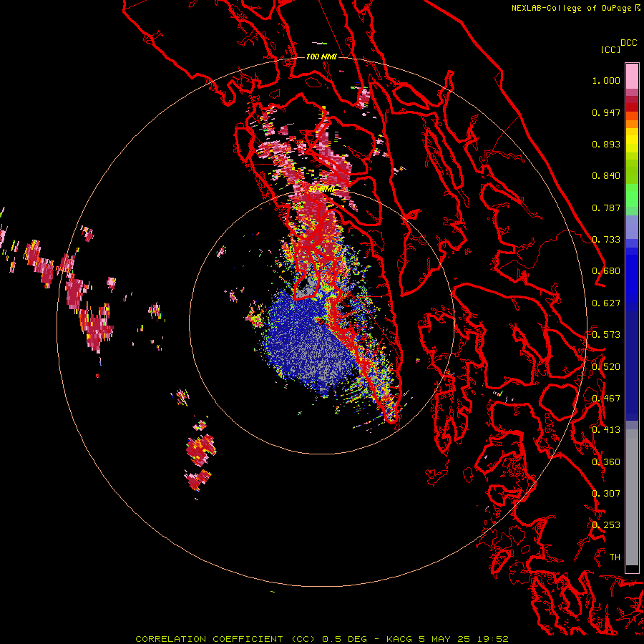Click the 0.680 scale value
The height and width of the screenshot is (644, 644).
(x=606, y=271)
